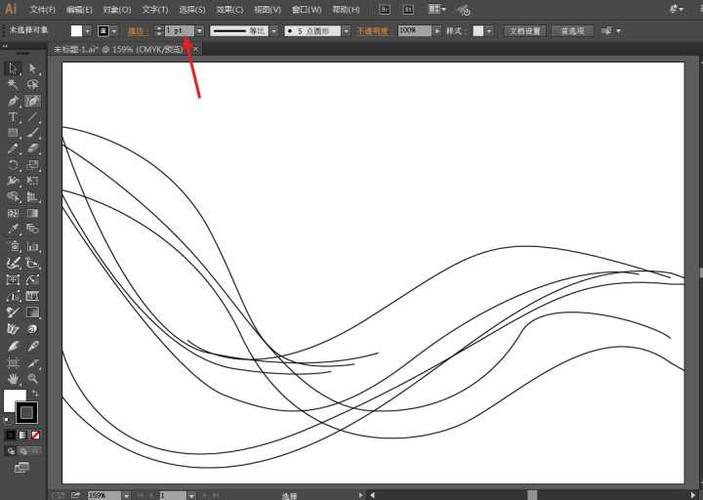703x500 pixels.
Task: Select the Magic Wand tool
Action: [13, 84]
